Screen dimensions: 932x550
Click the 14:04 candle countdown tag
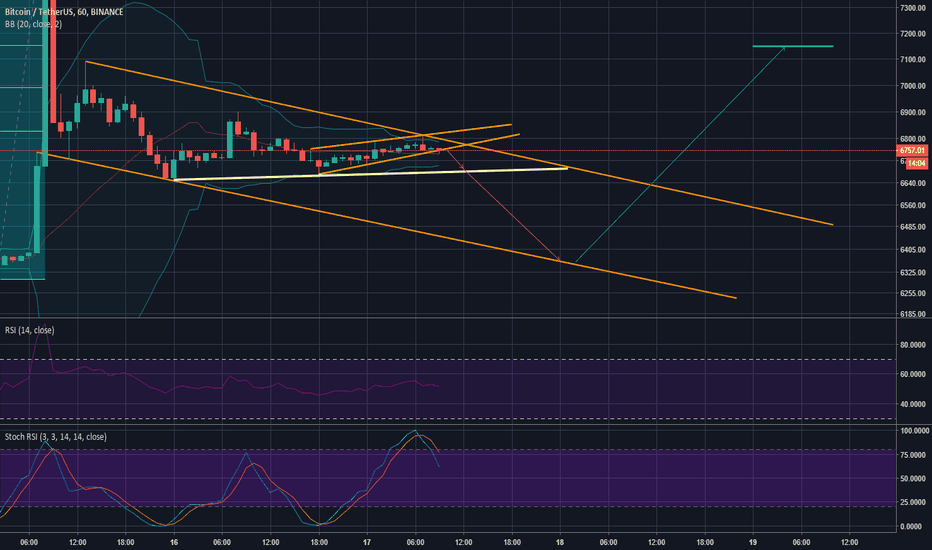pos(917,163)
